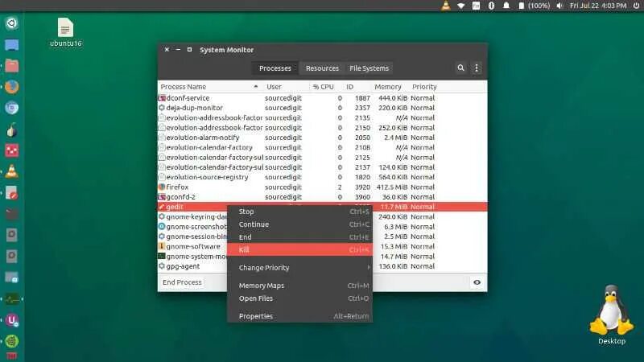Viewport: 644px width, 362px height.
Task: Click process ID 1887 cell
Action: coord(362,98)
